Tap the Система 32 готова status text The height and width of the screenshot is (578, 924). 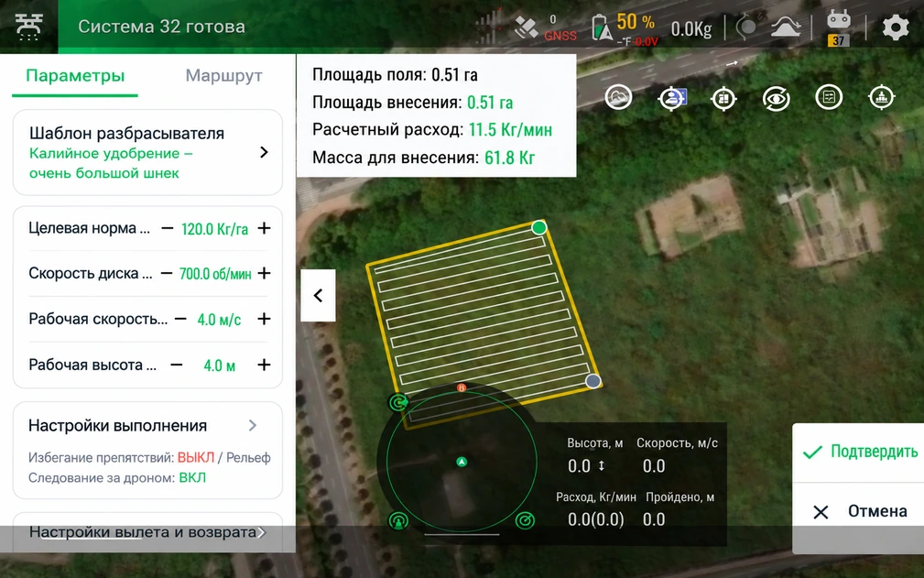(161, 27)
